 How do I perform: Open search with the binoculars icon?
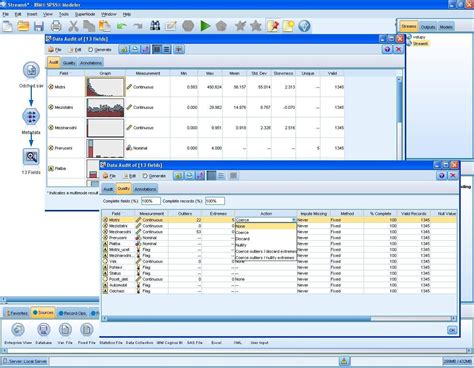pyautogui.click(x=155, y=26)
